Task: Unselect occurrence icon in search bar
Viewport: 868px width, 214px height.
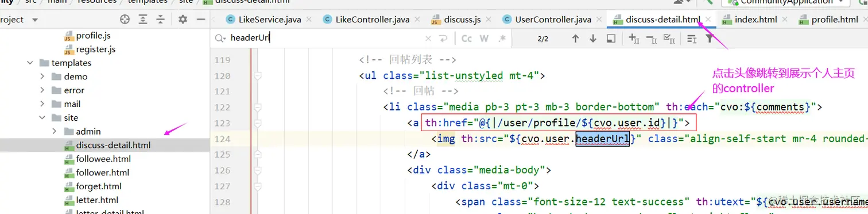Action: (x=651, y=39)
